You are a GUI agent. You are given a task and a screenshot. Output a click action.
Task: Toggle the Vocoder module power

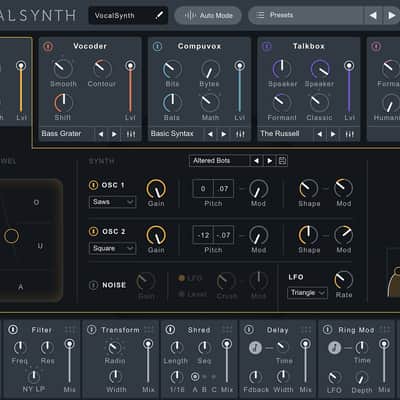tap(48, 46)
